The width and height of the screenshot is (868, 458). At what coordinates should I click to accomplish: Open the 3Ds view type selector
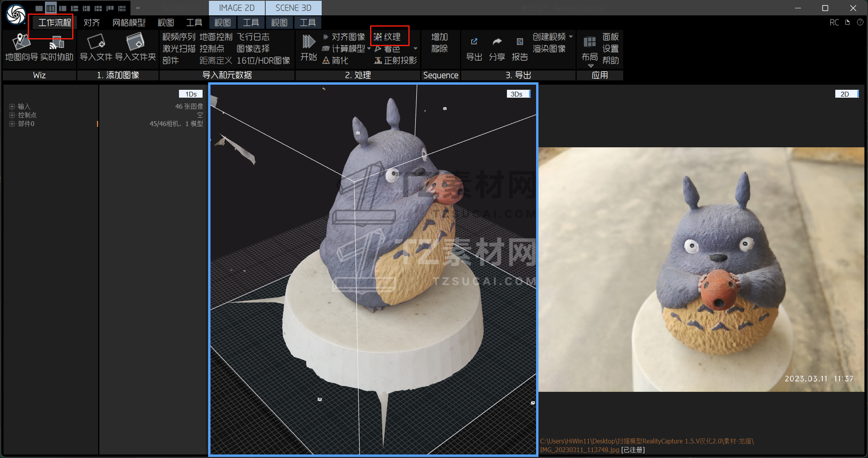click(x=519, y=94)
